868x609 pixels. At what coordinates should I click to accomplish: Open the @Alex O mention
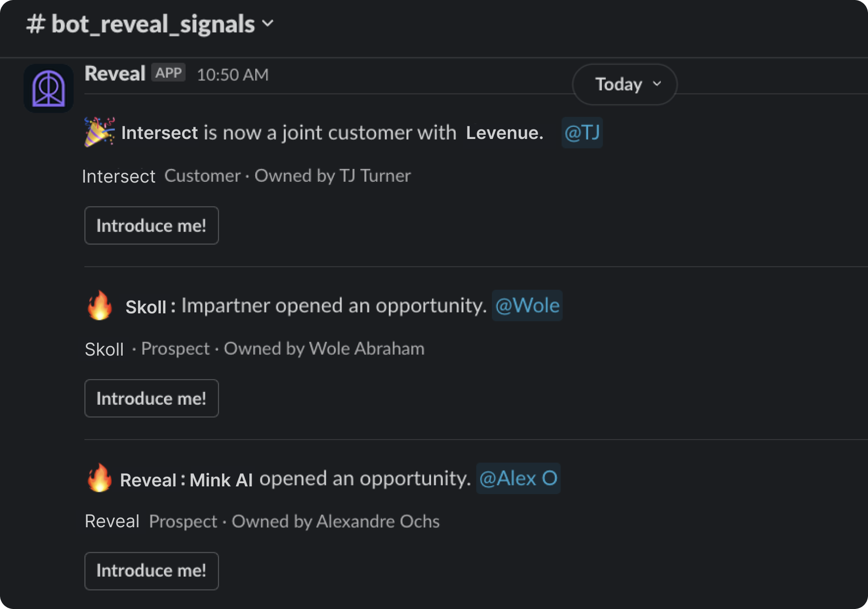(518, 479)
